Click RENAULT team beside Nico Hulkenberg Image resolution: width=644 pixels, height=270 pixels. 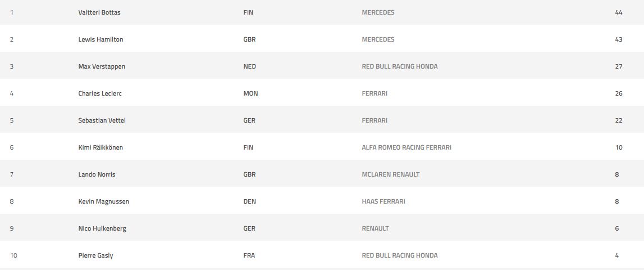(x=375, y=228)
